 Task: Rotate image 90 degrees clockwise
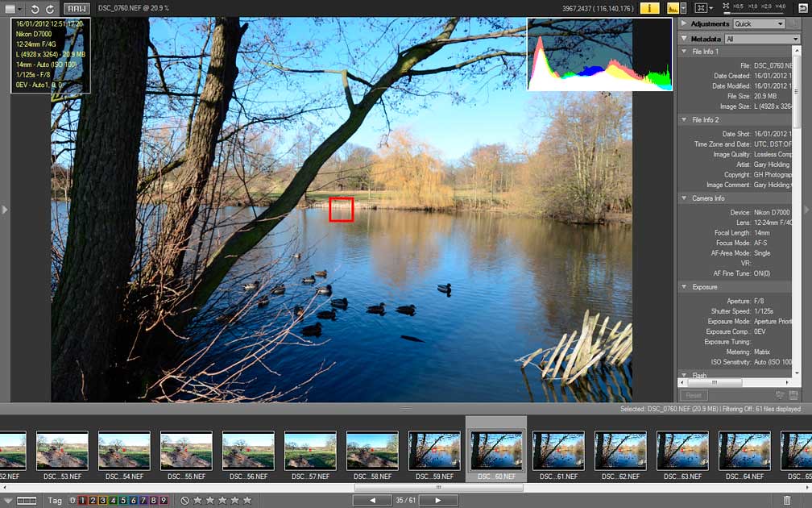(x=50, y=8)
